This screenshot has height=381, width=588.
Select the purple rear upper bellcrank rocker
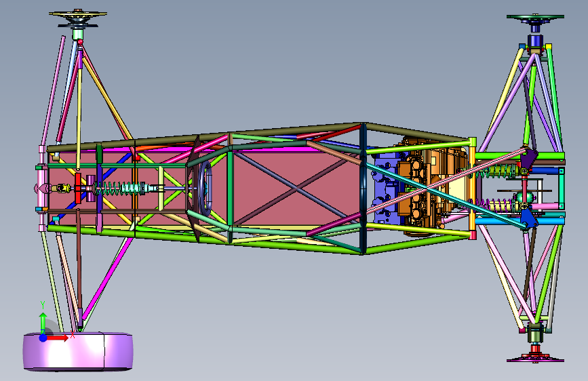pos(530,159)
